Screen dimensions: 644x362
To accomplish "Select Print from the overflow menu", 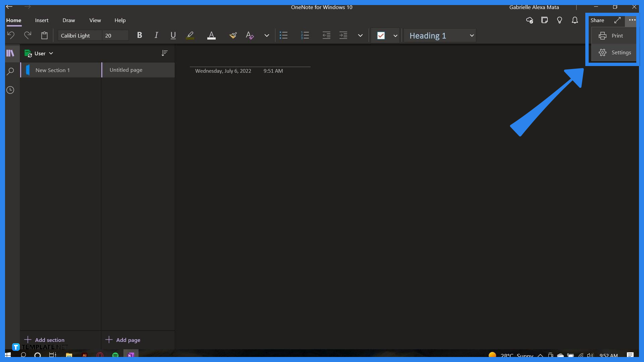I will coord(616,36).
